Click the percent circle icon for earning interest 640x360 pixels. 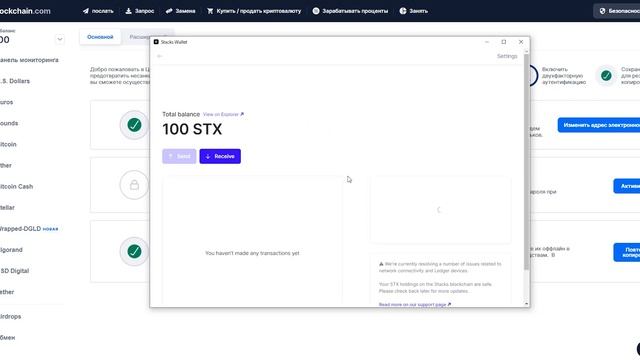316,11
